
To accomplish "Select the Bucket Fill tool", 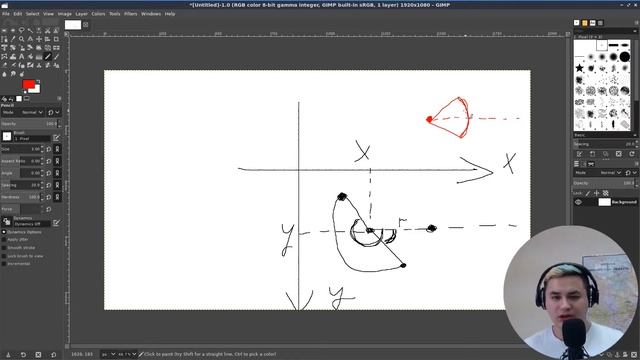I will [30, 56].
